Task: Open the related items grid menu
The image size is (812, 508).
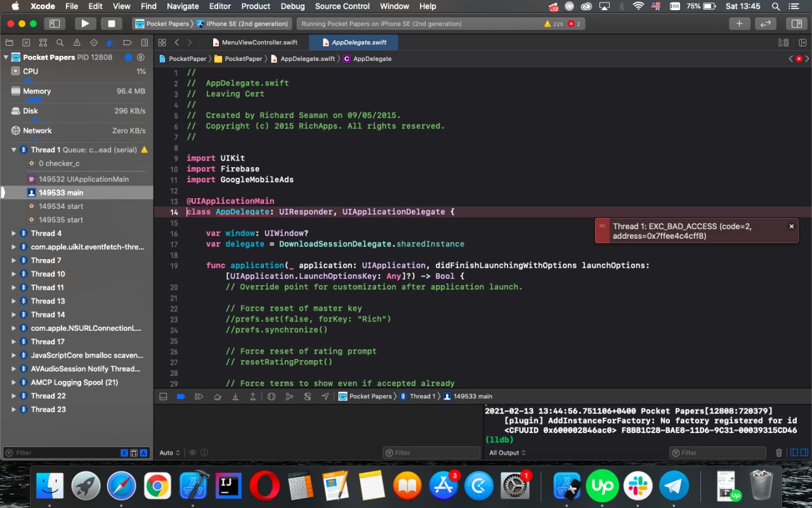Action: point(162,43)
